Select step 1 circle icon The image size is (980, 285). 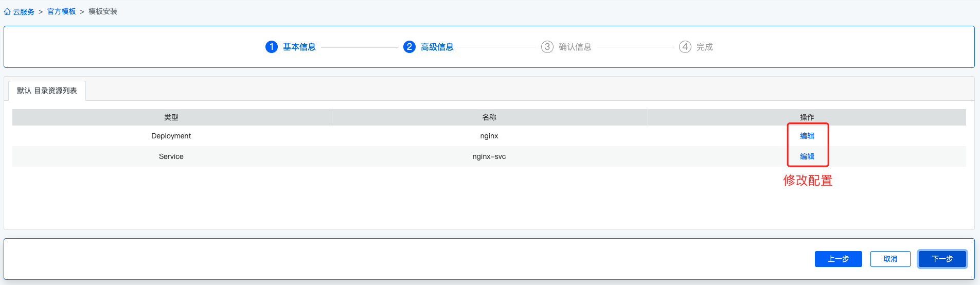[272, 47]
